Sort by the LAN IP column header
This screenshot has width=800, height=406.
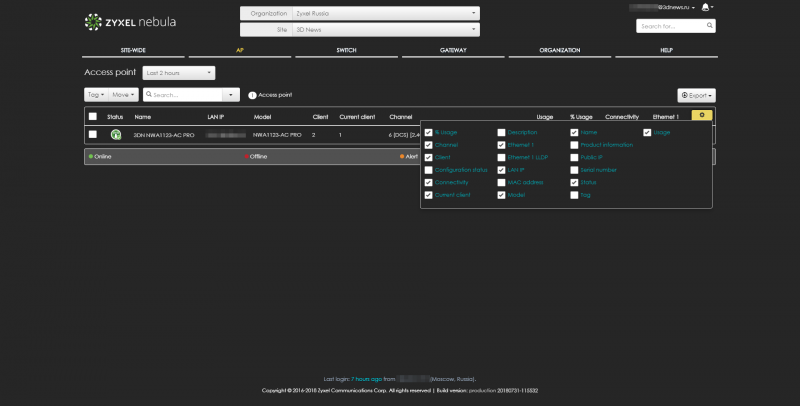tap(215, 117)
